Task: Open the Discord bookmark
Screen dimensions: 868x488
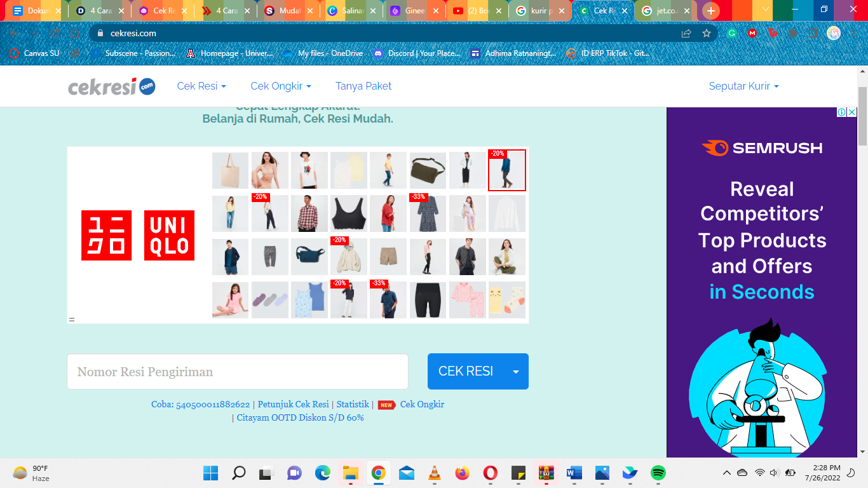Action: pyautogui.click(x=417, y=53)
